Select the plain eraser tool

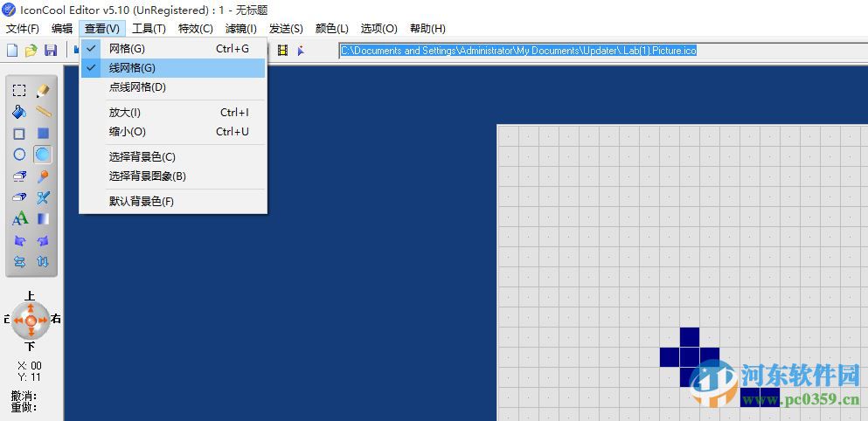[19, 197]
